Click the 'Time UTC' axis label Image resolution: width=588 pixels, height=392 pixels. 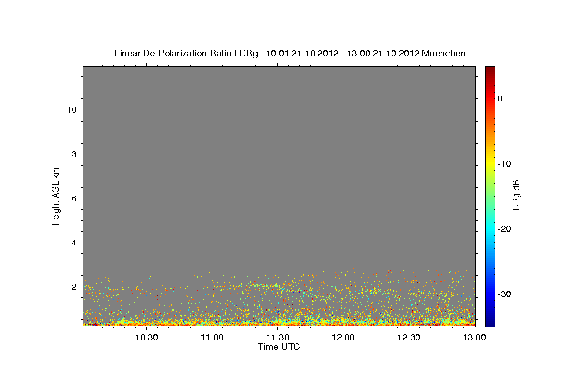pyautogui.click(x=279, y=347)
